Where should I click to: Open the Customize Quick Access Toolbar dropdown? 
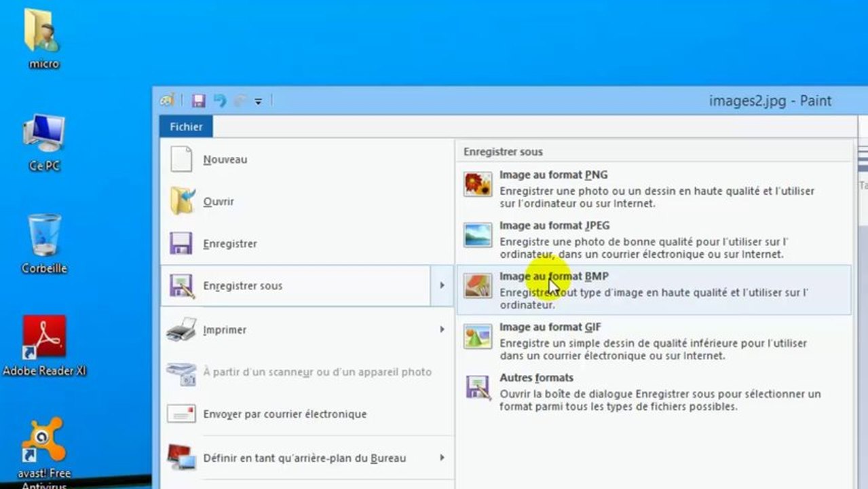click(x=259, y=101)
